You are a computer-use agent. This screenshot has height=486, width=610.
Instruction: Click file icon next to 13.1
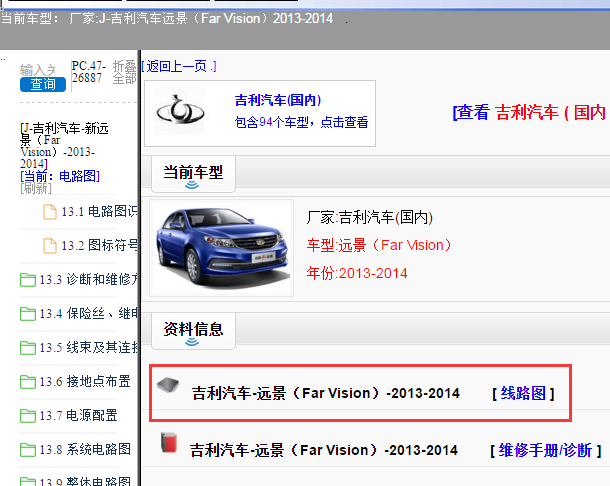pyautogui.click(x=50, y=212)
